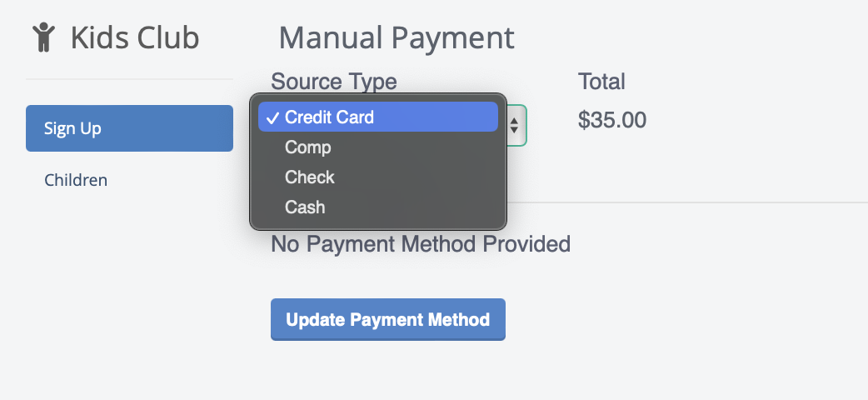Choose Credit Card as source type

coord(329,117)
